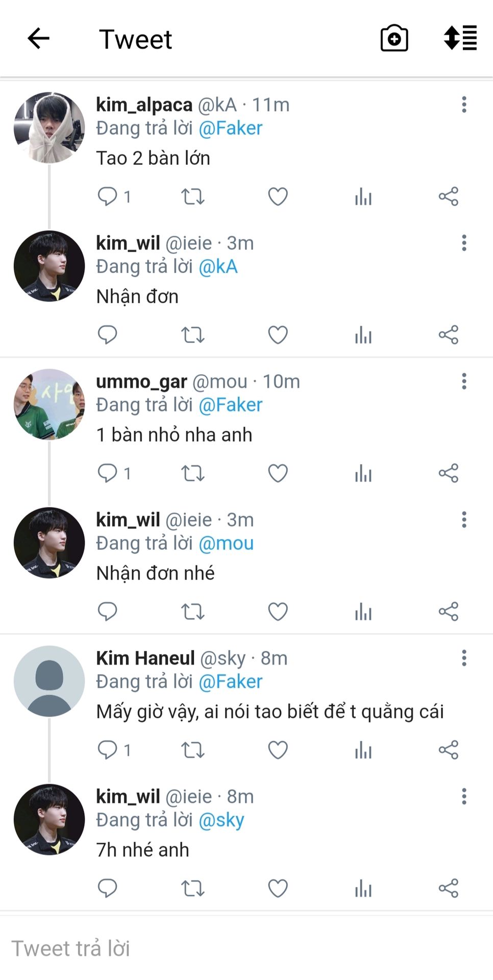This screenshot has height=980, width=493.
Task: Open the camera screenshot icon in header
Action: coord(394,38)
